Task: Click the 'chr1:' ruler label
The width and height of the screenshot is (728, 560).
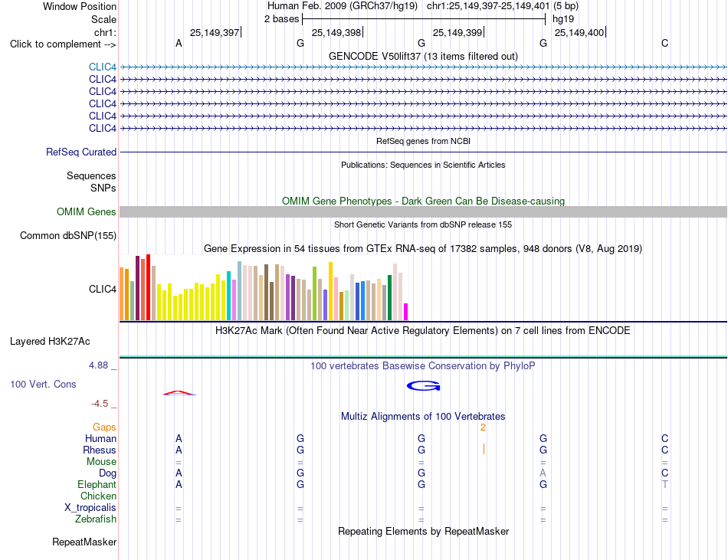Action: pyautogui.click(x=105, y=32)
